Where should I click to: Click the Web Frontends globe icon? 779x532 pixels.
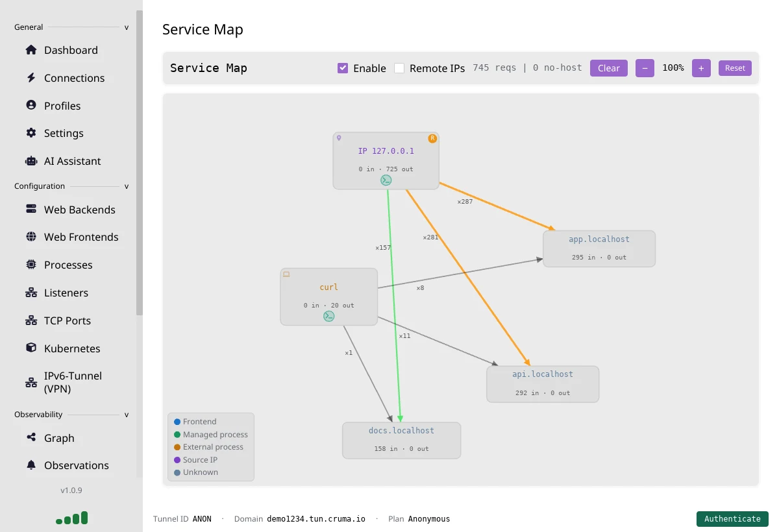(x=31, y=237)
